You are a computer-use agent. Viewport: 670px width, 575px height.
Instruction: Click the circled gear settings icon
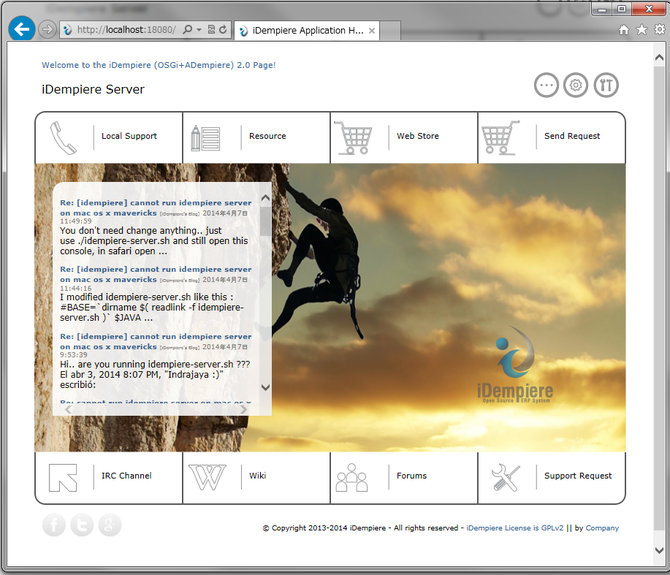pos(576,85)
